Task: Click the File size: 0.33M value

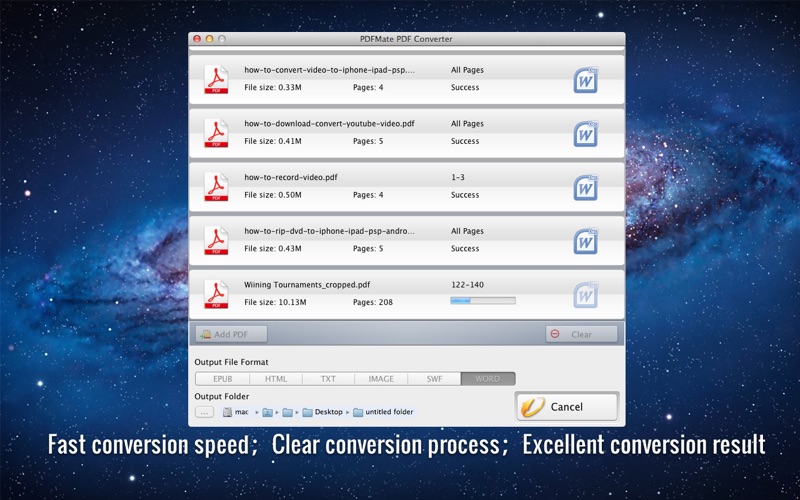Action: coord(273,87)
